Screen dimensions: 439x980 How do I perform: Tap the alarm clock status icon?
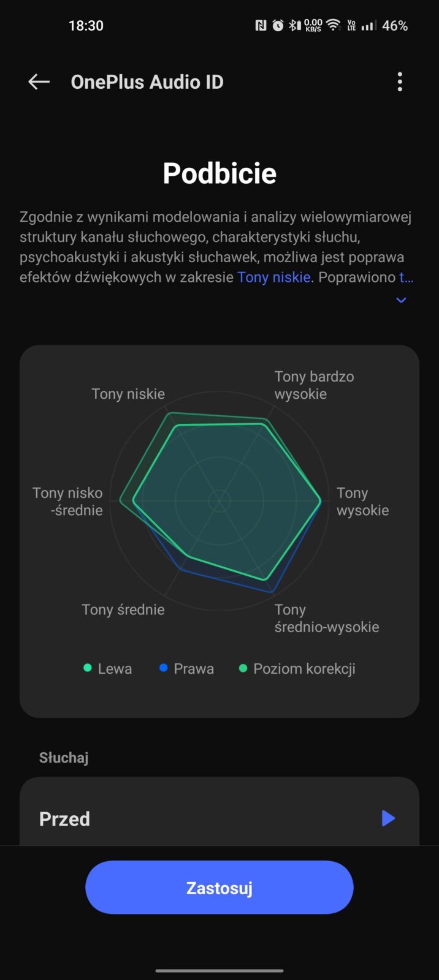point(278,26)
